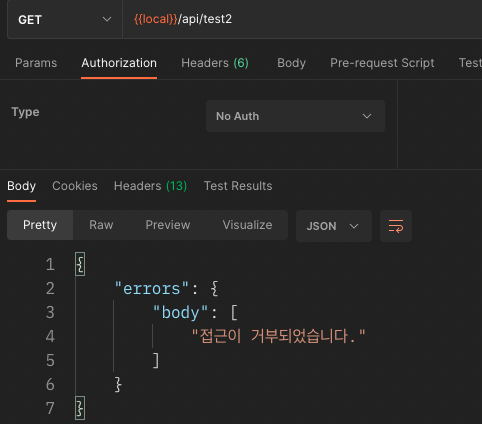
Task: Switch to Visualize response view
Action: (x=247, y=225)
